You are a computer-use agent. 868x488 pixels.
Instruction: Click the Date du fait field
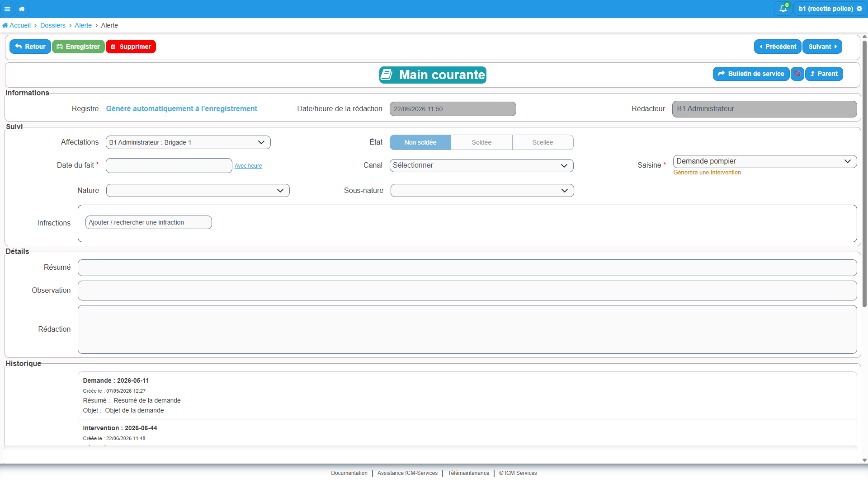click(x=169, y=165)
